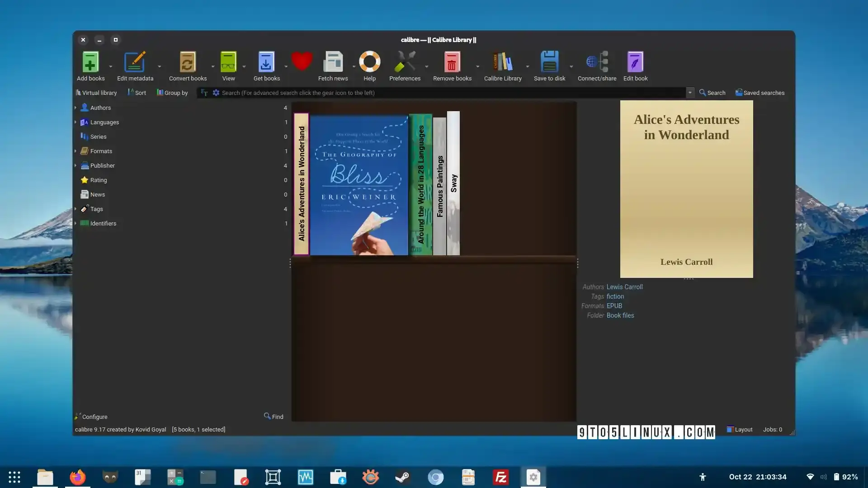Click the fiction tag link
The height and width of the screenshot is (488, 868).
click(x=615, y=296)
